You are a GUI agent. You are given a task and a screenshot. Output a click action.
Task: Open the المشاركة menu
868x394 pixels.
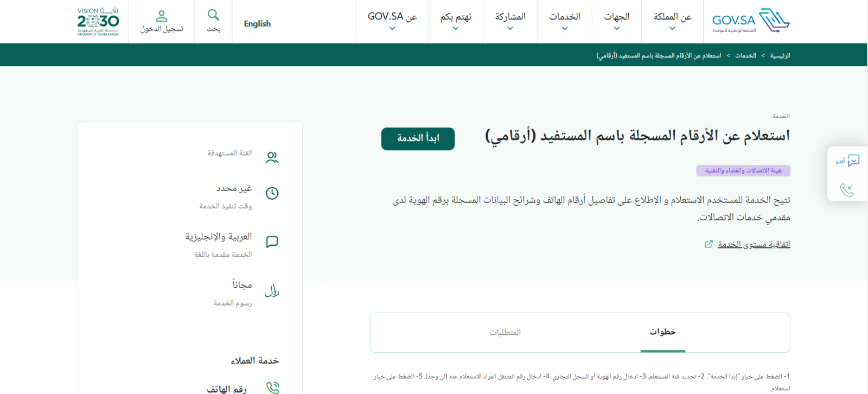(x=510, y=22)
